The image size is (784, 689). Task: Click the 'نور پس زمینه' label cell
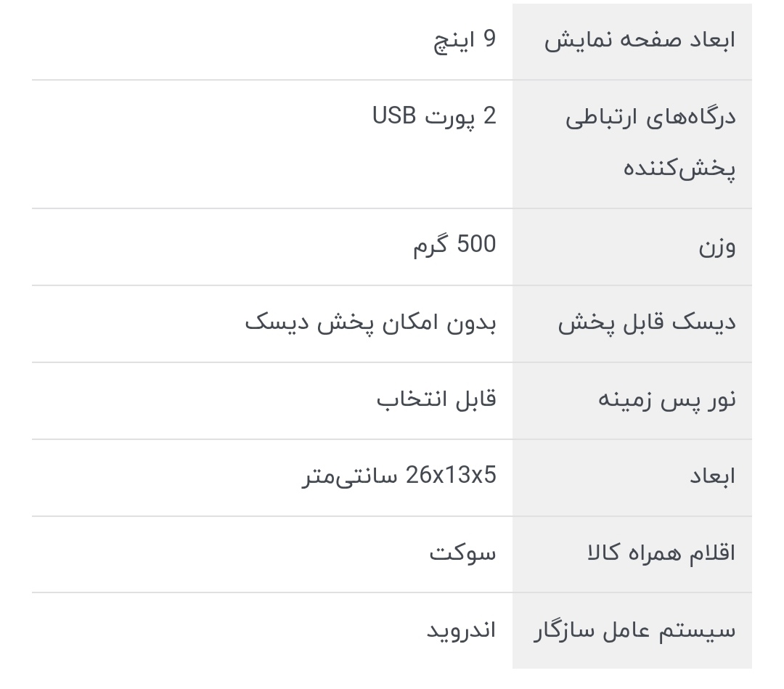pos(666,400)
